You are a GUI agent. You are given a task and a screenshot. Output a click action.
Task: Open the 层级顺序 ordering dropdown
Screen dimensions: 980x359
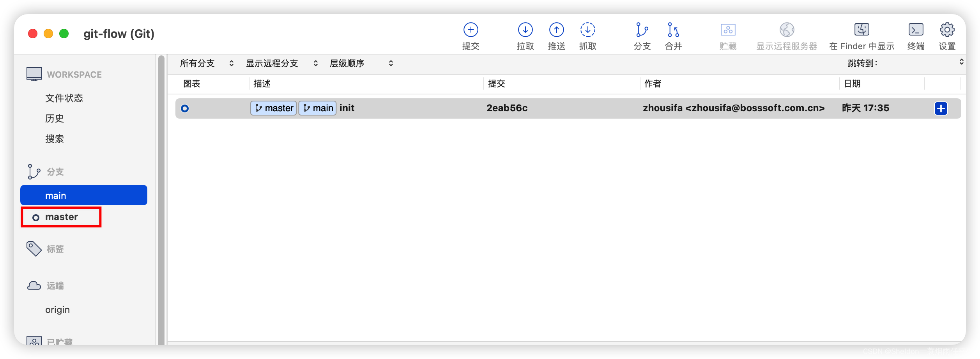[361, 63]
